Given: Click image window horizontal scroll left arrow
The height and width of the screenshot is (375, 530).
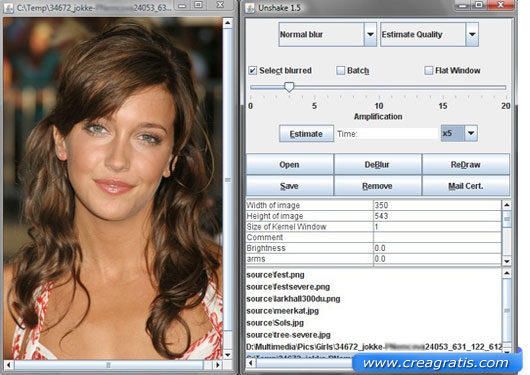Looking at the screenshot, I should [9, 365].
